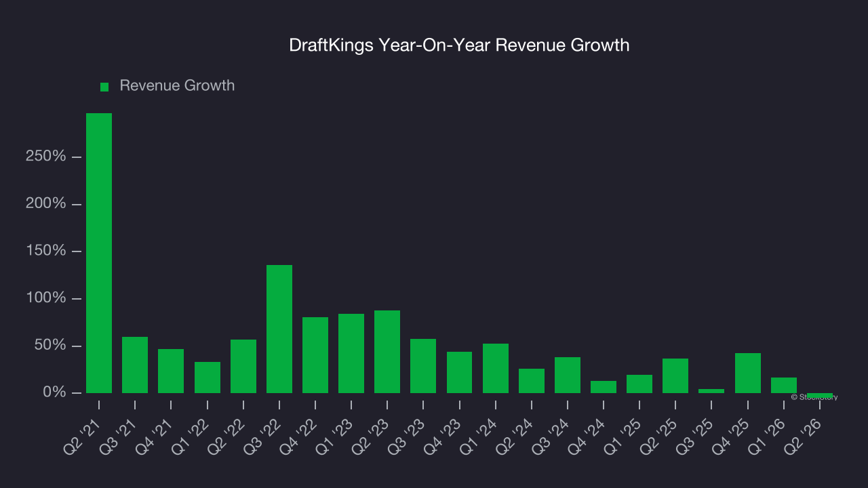Select the Q2 '24 bar
The image size is (868, 488).
[532, 381]
